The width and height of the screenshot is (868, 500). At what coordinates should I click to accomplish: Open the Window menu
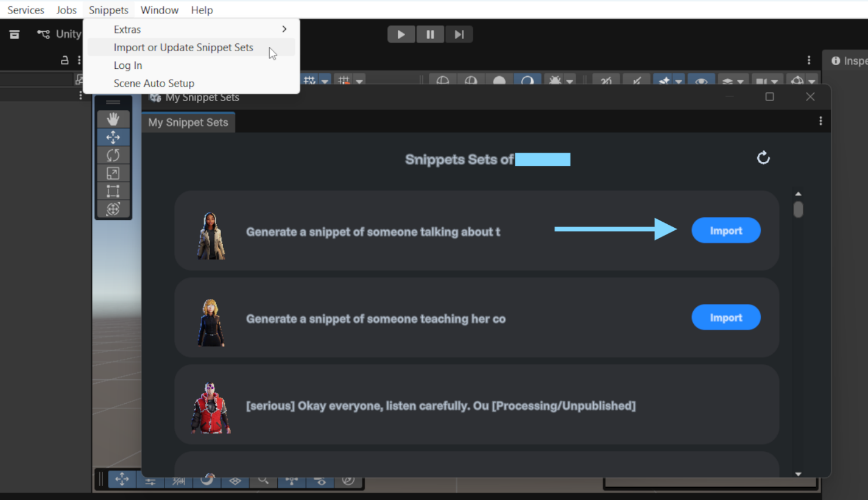pyautogui.click(x=160, y=10)
